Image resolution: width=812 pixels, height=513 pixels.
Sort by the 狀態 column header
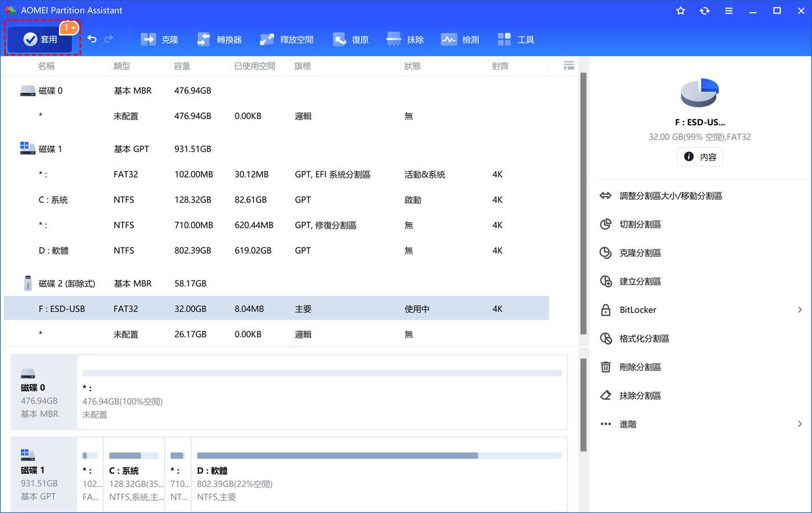(x=412, y=66)
